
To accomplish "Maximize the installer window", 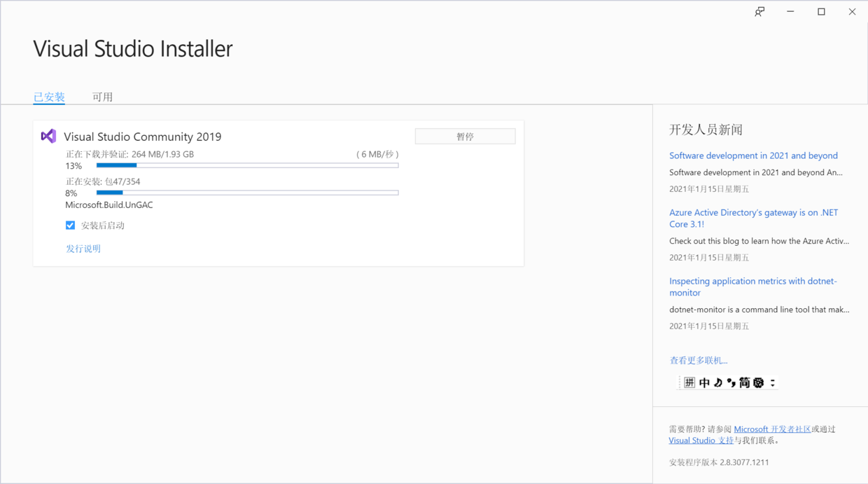I will click(821, 12).
